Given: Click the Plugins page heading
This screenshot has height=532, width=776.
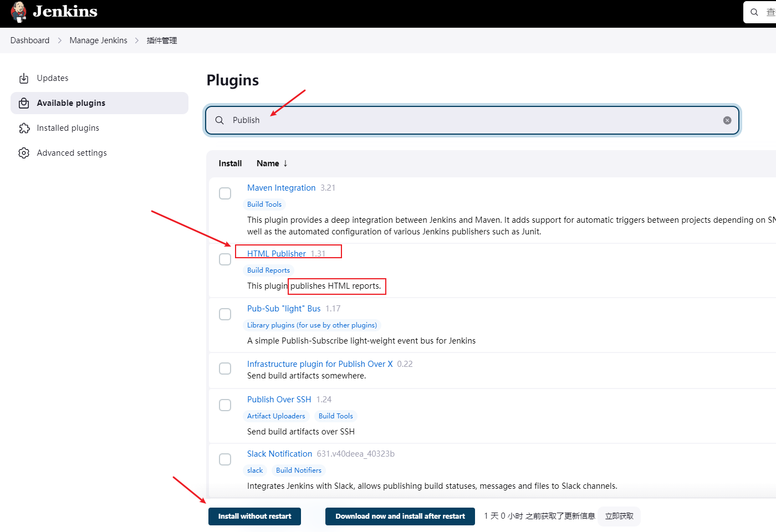Looking at the screenshot, I should 233,80.
